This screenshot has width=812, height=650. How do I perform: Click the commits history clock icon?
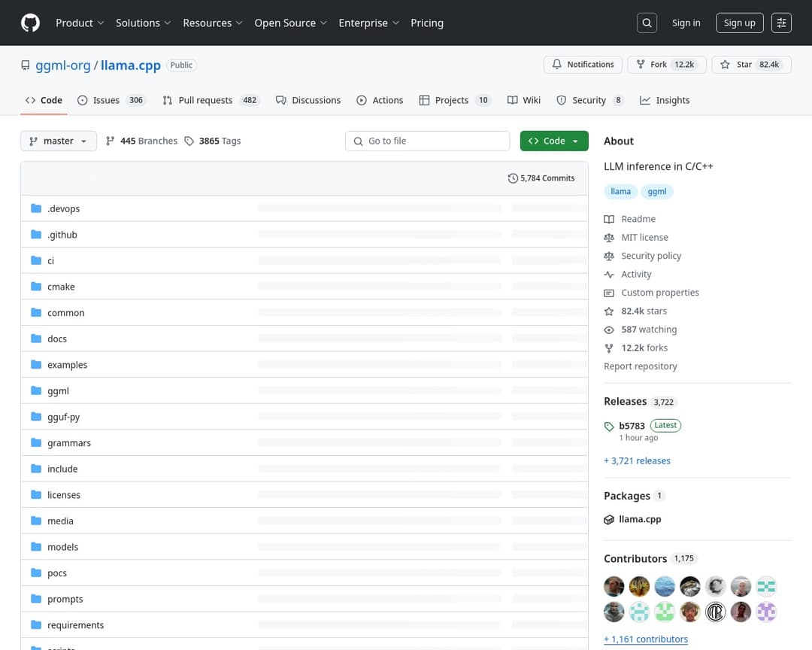tap(513, 178)
